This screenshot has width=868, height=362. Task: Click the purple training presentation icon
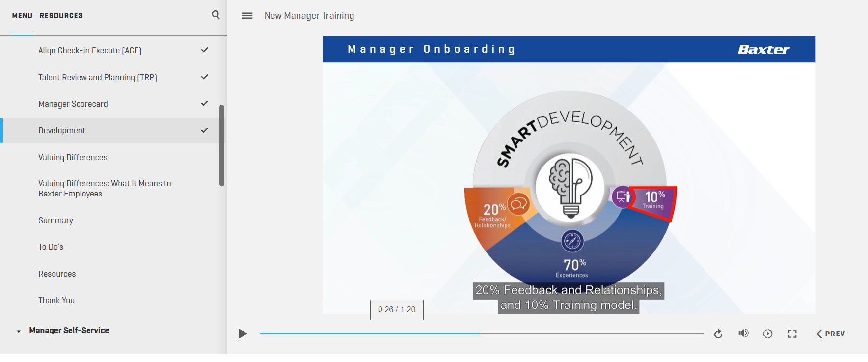coord(623,197)
